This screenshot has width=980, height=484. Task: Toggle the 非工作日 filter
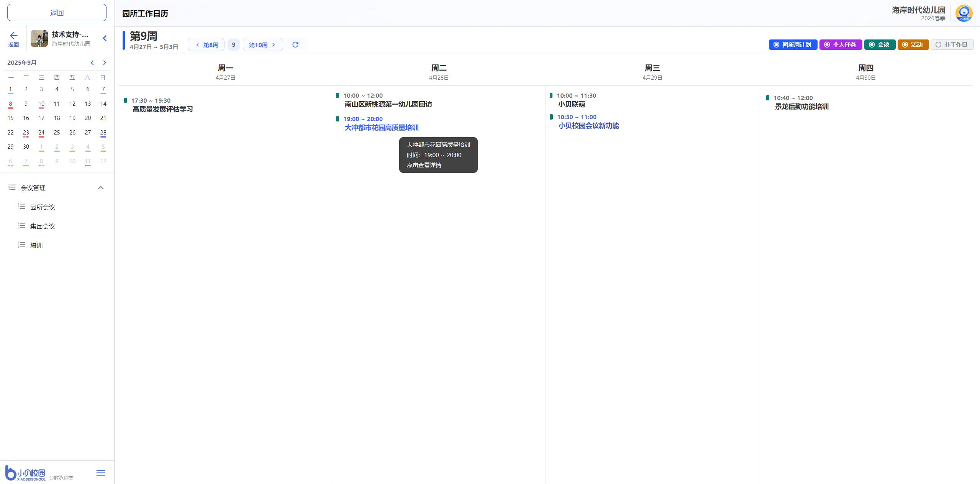(x=952, y=45)
